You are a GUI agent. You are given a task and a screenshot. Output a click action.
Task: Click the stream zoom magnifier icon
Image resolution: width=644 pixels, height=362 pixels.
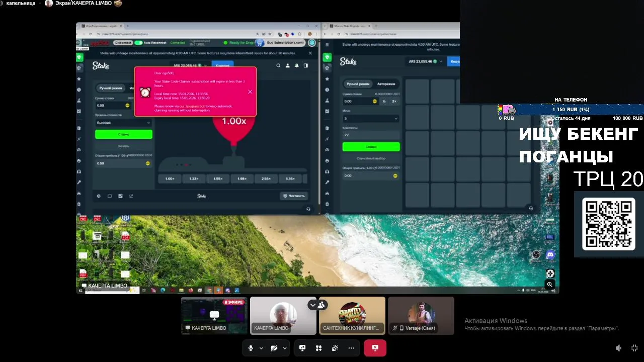coord(550,285)
